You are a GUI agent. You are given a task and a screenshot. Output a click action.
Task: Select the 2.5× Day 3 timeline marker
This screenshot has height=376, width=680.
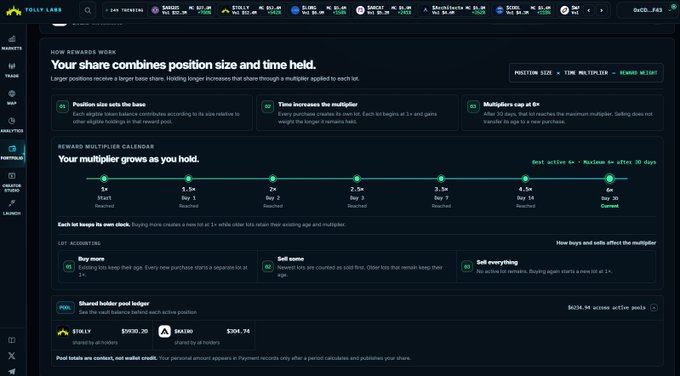(x=356, y=179)
